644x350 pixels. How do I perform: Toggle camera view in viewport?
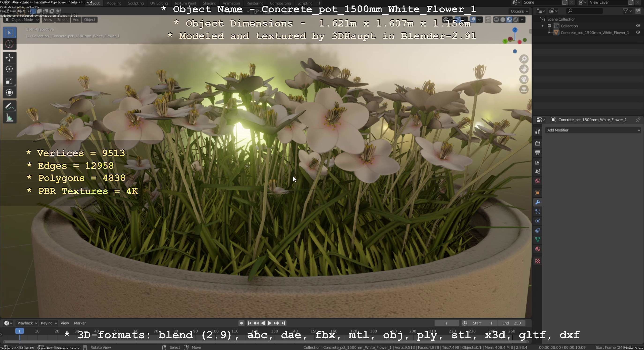coord(524,80)
